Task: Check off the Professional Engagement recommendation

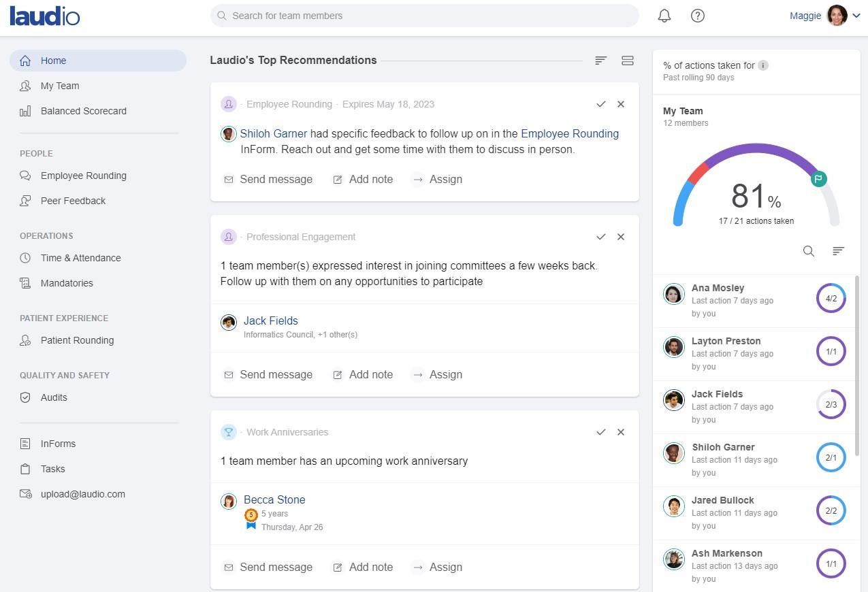Action: point(600,237)
